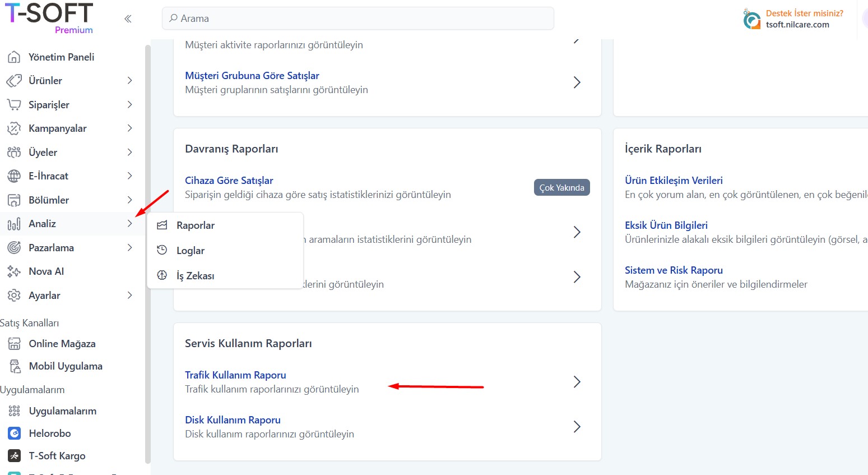Click the Kampanyalar megaphone icon
This screenshot has width=868, height=475.
(x=14, y=128)
